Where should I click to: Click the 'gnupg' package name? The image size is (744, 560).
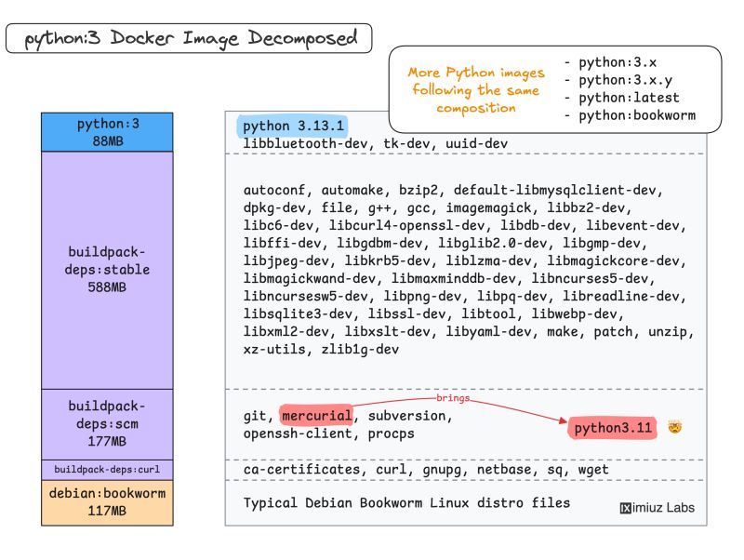tap(441, 470)
